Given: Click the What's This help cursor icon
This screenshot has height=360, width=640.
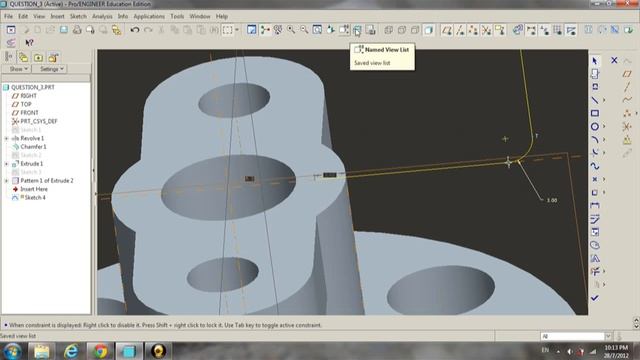Looking at the screenshot, I should click(29, 42).
